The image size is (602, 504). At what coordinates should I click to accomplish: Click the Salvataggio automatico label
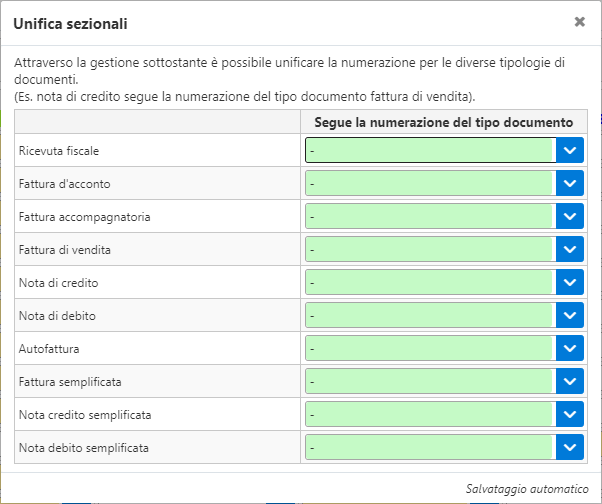pos(527,488)
